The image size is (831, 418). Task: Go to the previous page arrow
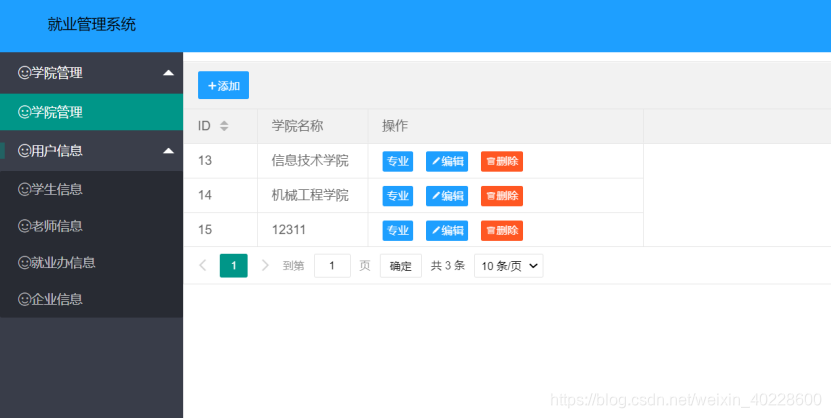click(x=202, y=265)
